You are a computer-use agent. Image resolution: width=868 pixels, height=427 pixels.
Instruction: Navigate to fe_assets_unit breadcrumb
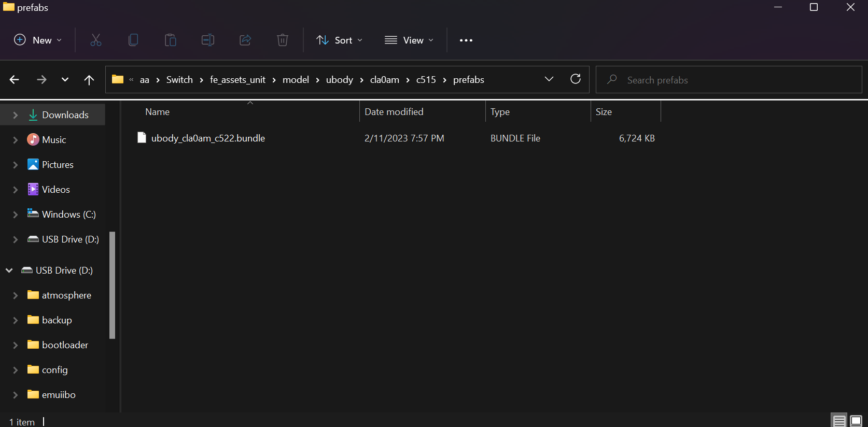tap(237, 80)
